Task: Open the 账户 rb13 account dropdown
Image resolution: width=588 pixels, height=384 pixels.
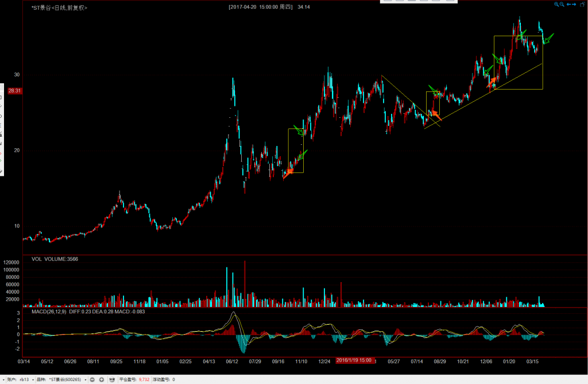Action: point(26,379)
